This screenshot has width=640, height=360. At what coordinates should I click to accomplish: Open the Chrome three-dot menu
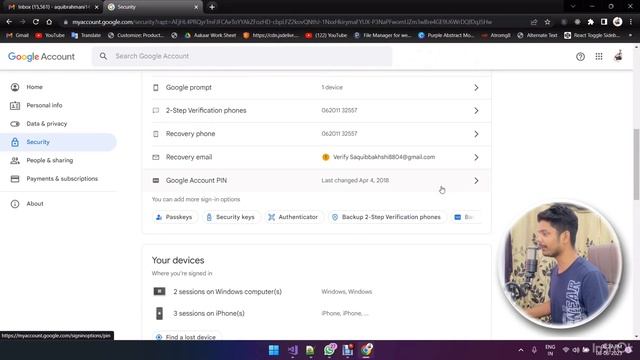pos(631,22)
